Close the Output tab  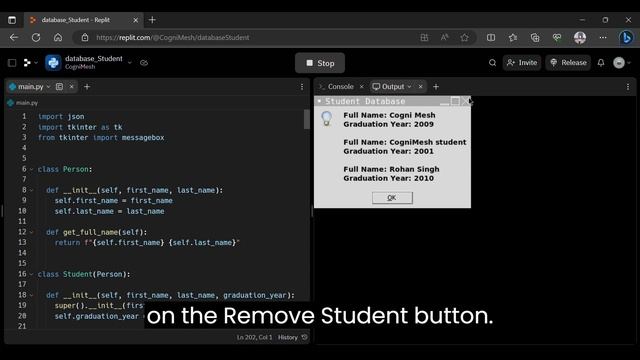point(420,87)
